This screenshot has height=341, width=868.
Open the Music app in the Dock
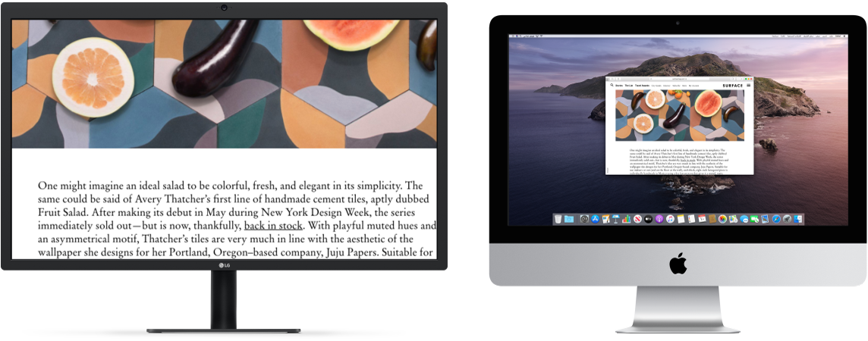point(670,219)
